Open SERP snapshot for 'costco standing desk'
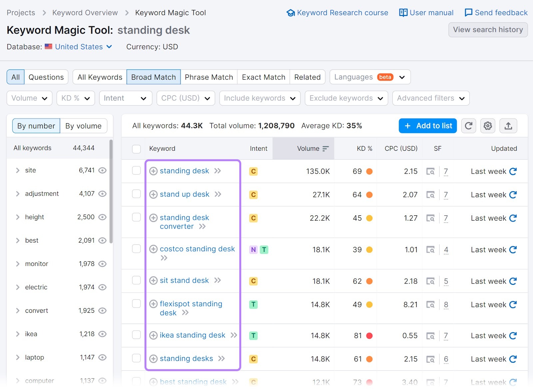This screenshot has width=533, height=392. click(431, 249)
